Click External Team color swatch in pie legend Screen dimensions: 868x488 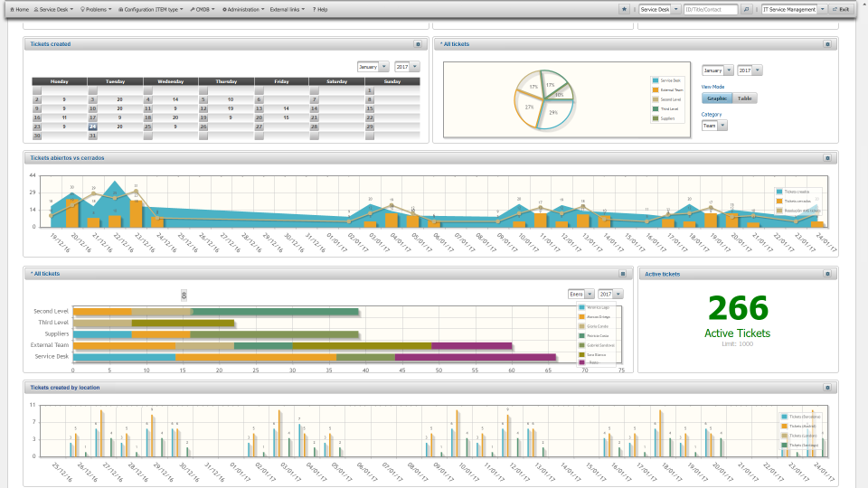pyautogui.click(x=656, y=89)
